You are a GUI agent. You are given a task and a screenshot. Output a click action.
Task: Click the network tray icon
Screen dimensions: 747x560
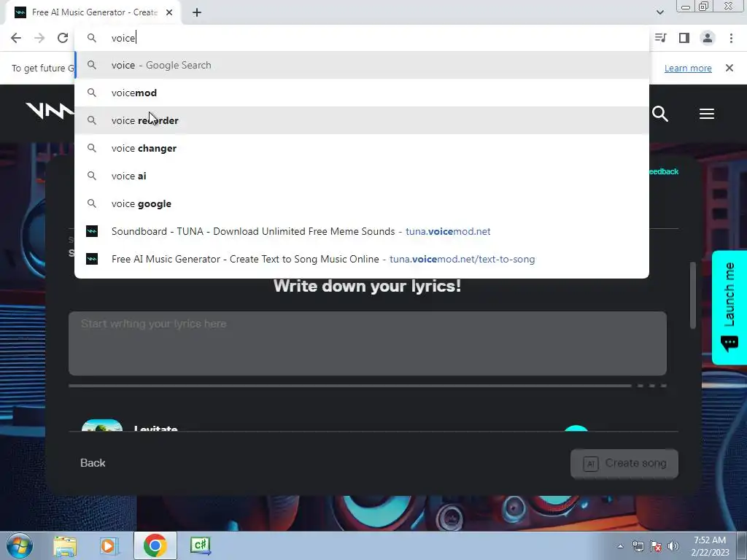click(x=638, y=546)
